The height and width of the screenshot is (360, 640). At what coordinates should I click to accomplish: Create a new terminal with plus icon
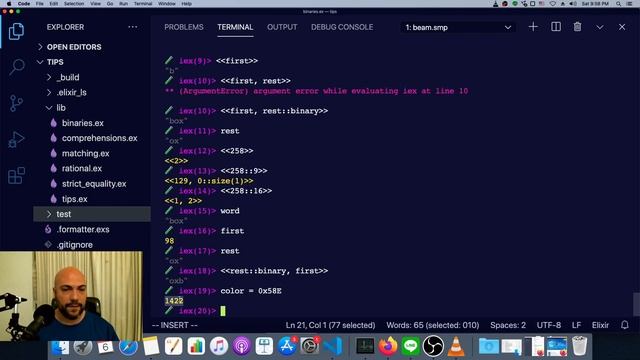[533, 27]
